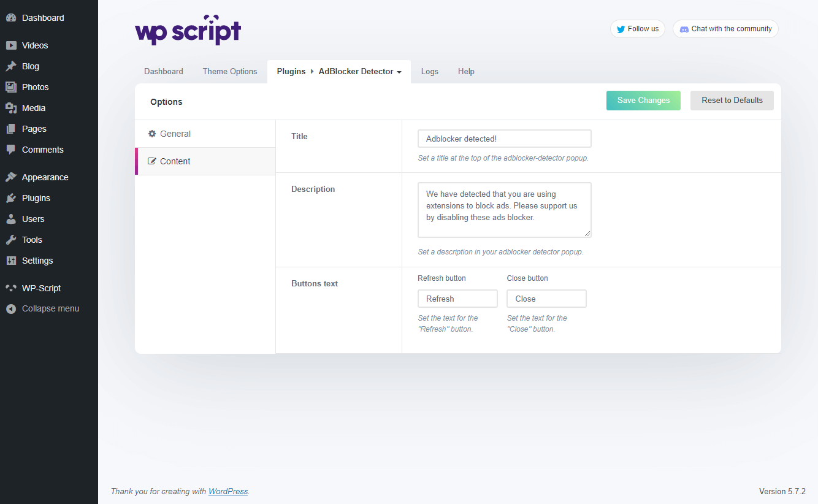Image resolution: width=818 pixels, height=504 pixels.
Task: Open the Theme Options tab
Action: tap(230, 72)
